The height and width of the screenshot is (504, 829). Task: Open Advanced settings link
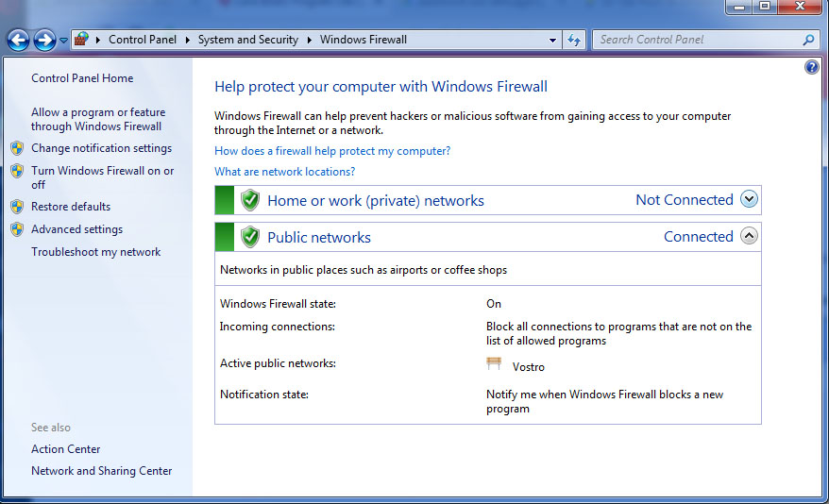click(x=76, y=229)
